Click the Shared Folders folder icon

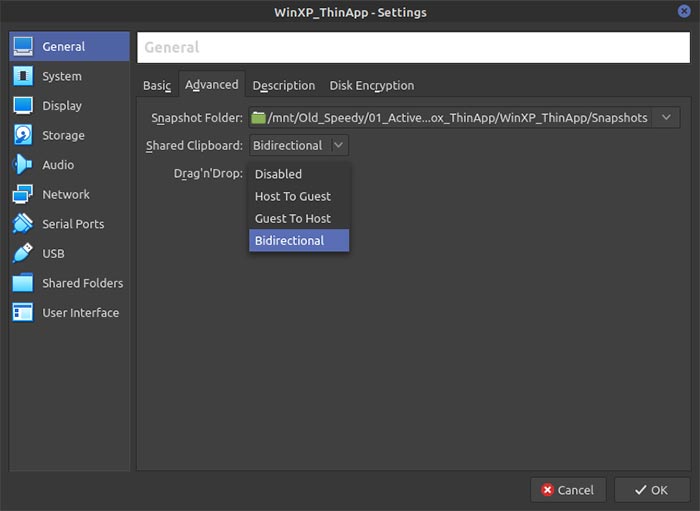(23, 283)
